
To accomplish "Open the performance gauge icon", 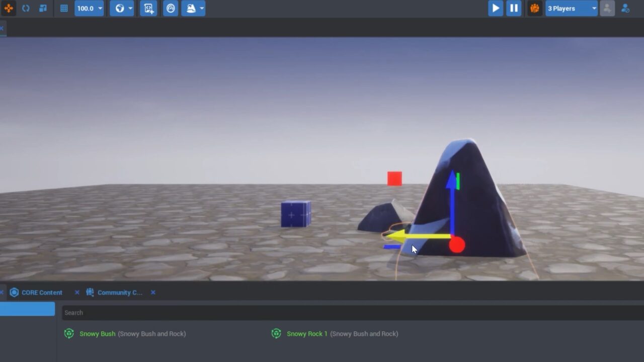I will click(x=171, y=8).
